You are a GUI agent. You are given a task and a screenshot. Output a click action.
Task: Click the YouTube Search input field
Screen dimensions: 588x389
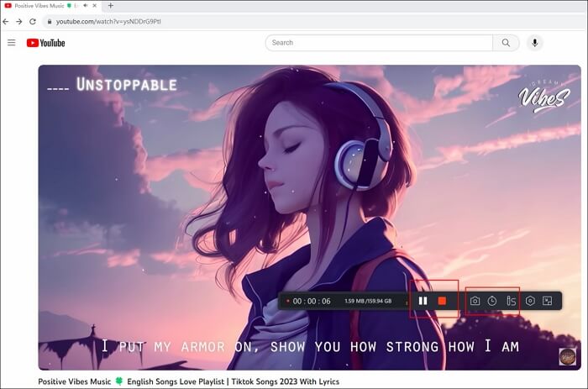point(379,43)
